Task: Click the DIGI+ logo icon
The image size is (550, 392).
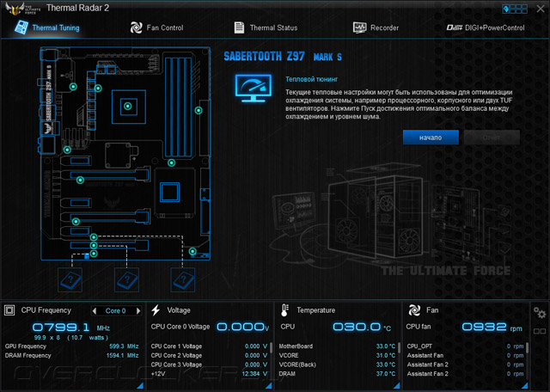Action: pos(454,28)
